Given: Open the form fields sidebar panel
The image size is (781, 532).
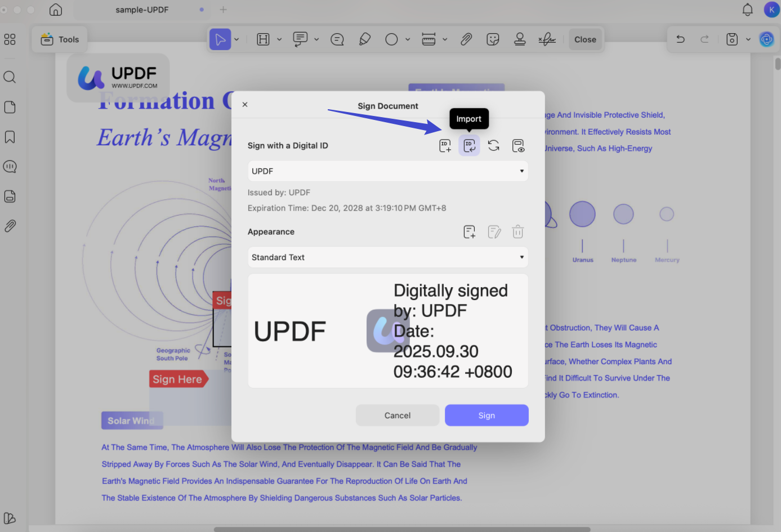Looking at the screenshot, I should tap(10, 196).
